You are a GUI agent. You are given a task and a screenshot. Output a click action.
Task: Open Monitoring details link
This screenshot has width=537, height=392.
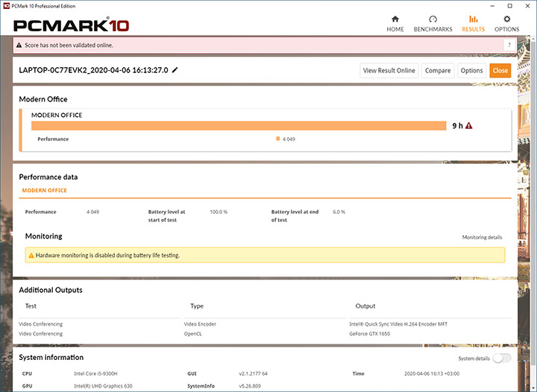[482, 237]
